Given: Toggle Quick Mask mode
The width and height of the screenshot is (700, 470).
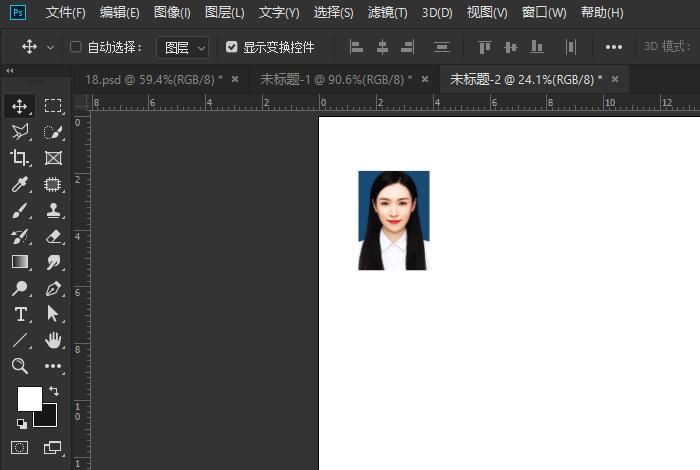Looking at the screenshot, I should pos(20,447).
